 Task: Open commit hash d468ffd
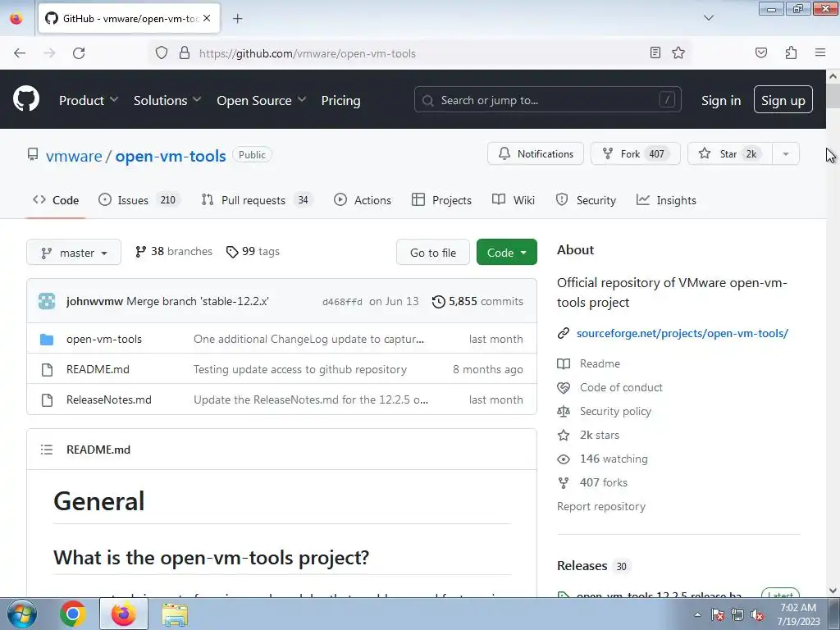[342, 302]
